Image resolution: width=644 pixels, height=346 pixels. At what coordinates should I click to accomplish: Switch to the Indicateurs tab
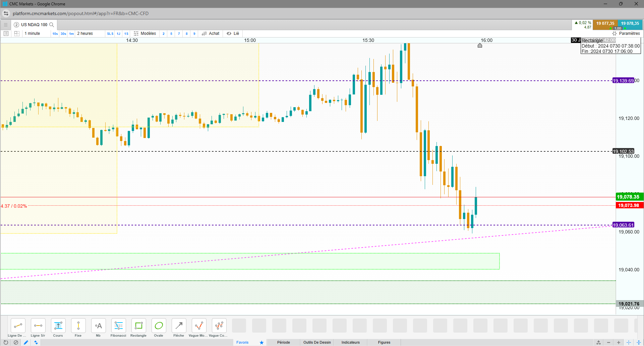tap(350, 342)
